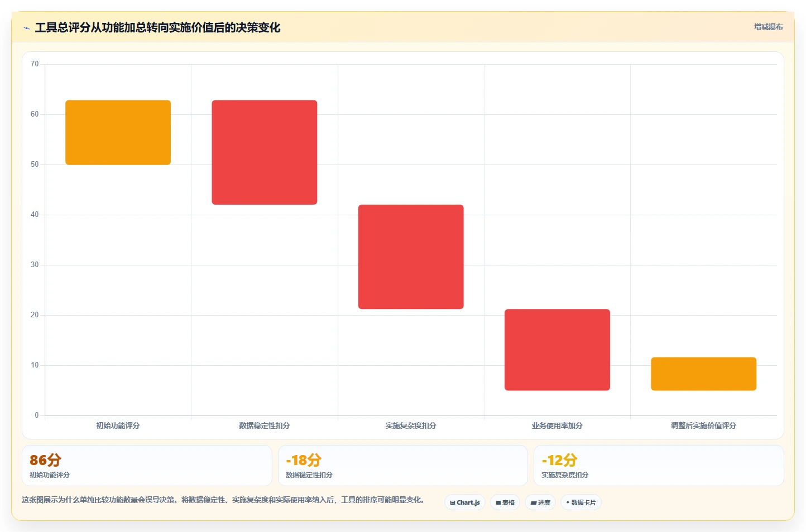Click the orange 调整后实施价值评分 bar

point(703,374)
